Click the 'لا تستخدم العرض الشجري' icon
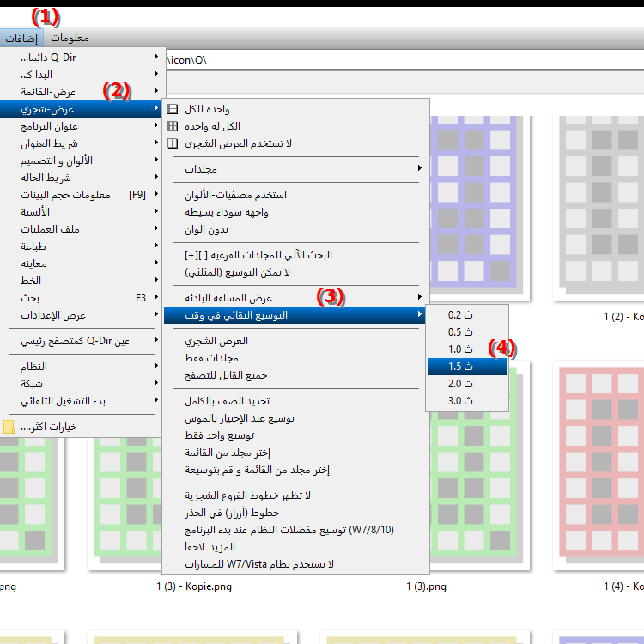 173,143
